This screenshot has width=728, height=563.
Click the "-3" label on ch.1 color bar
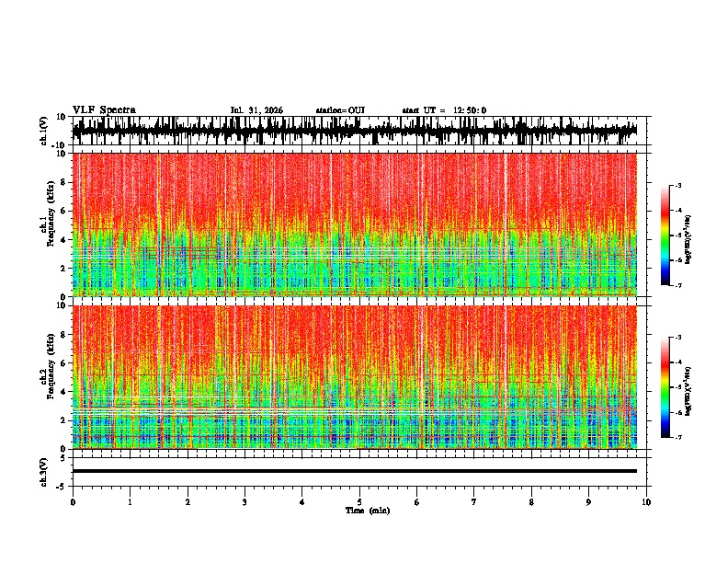click(677, 186)
